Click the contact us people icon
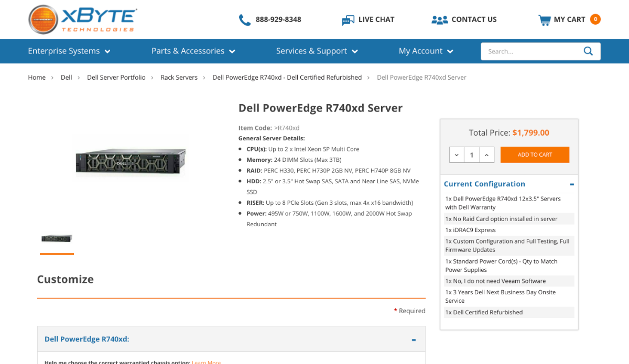 [x=439, y=20]
